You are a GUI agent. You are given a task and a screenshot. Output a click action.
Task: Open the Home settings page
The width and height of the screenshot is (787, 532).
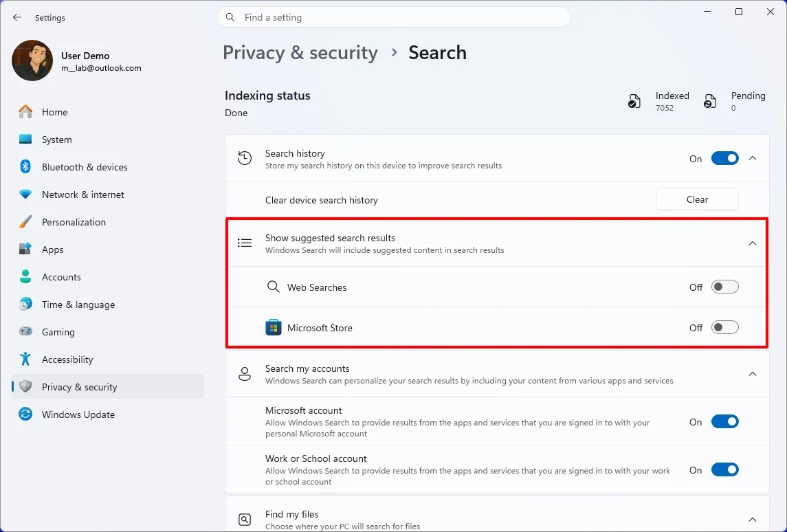(108, 112)
